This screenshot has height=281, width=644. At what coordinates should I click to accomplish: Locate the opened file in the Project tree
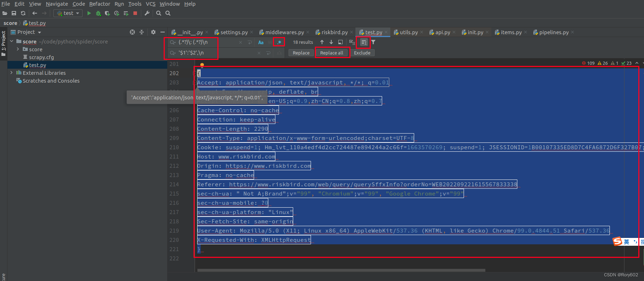coord(132,32)
